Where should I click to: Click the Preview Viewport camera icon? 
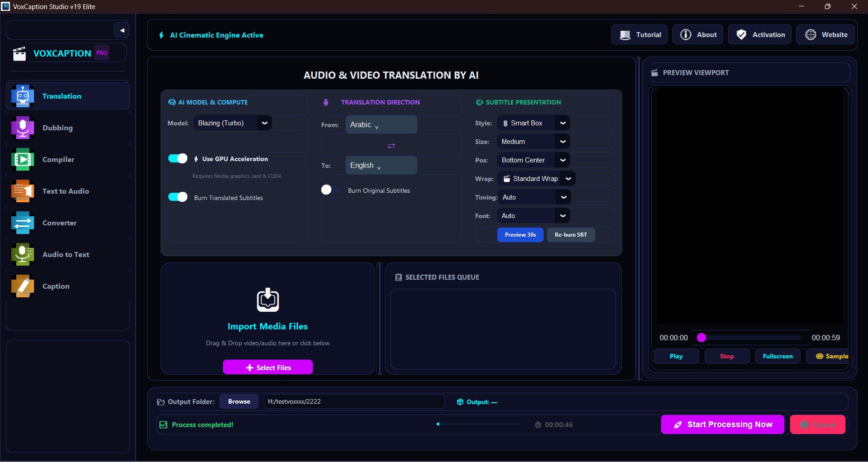654,73
